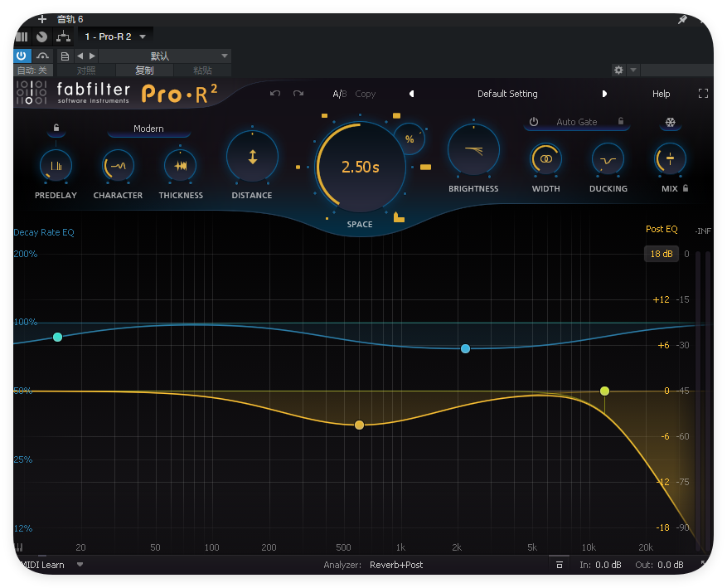727x588 pixels.
Task: Click the MIX knob
Action: (x=670, y=159)
